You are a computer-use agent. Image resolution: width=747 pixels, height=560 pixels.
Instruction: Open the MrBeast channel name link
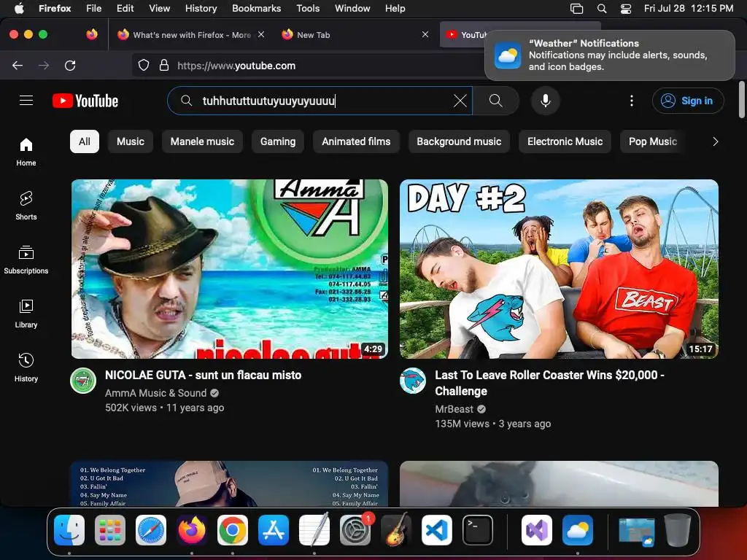454,409
